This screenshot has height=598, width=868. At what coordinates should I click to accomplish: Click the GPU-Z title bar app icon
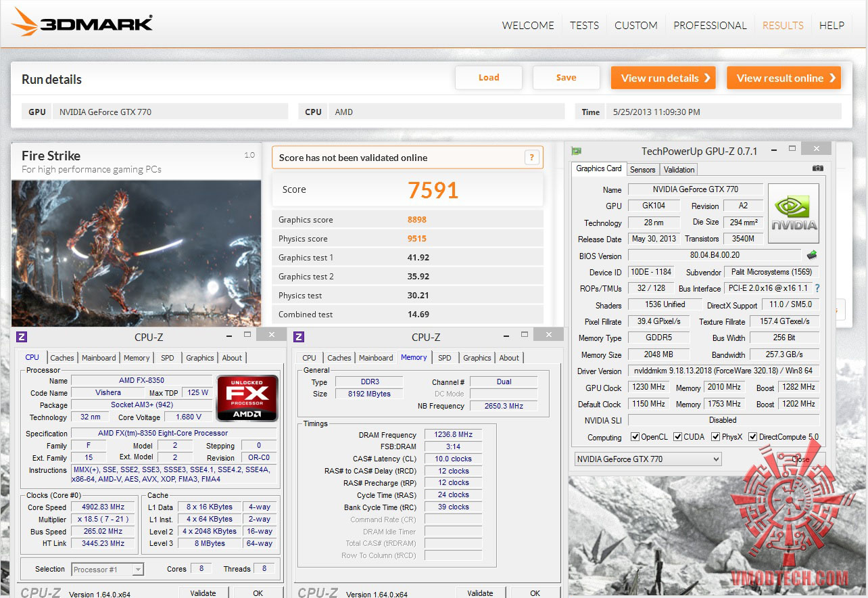point(577,151)
